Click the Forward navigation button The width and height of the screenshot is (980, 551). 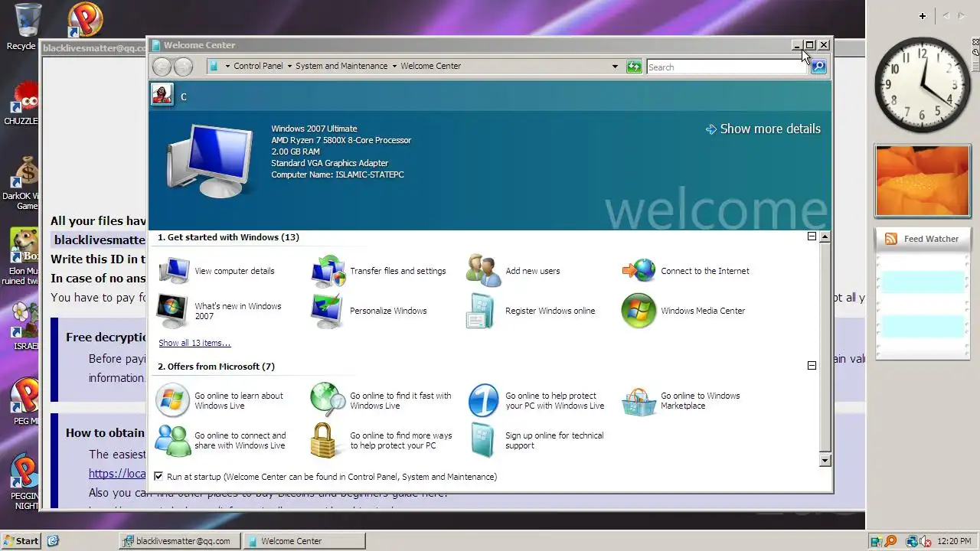pyautogui.click(x=183, y=67)
